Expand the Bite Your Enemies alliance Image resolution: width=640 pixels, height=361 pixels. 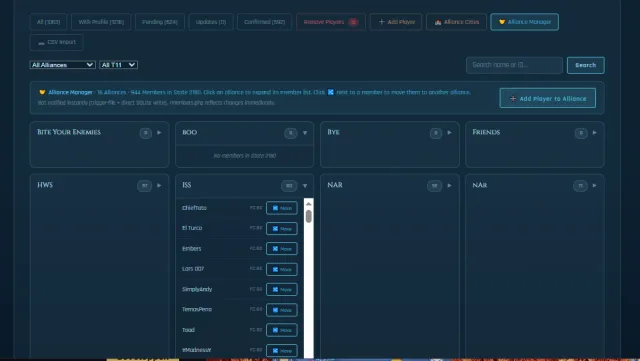point(159,133)
